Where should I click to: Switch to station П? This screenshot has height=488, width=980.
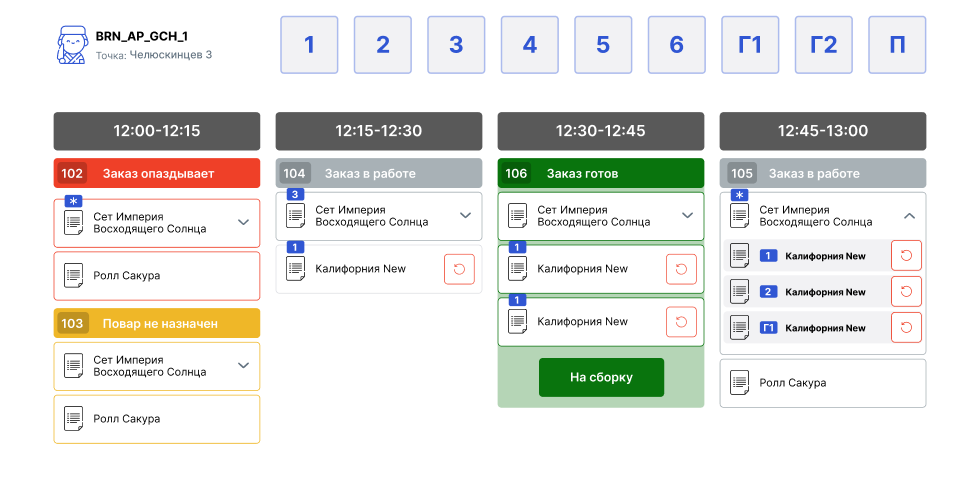point(897,45)
